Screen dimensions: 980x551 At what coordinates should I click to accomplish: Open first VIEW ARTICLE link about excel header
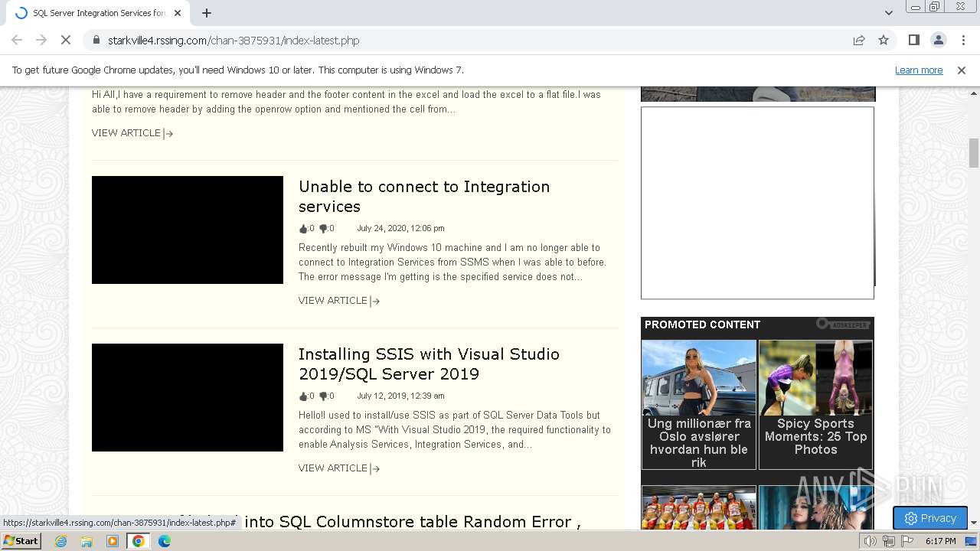[x=132, y=133]
